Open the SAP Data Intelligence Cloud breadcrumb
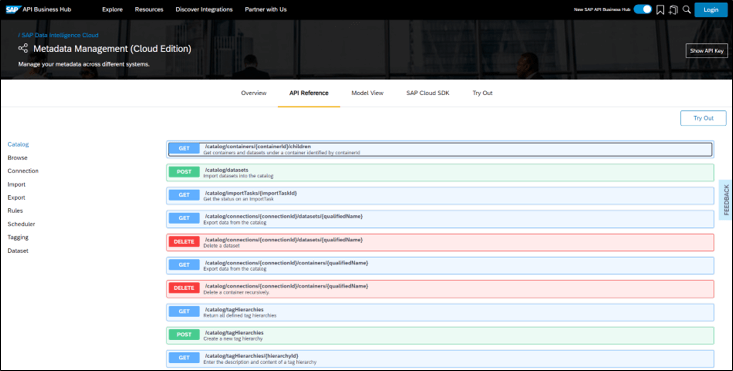The width and height of the screenshot is (733, 371). (60, 35)
